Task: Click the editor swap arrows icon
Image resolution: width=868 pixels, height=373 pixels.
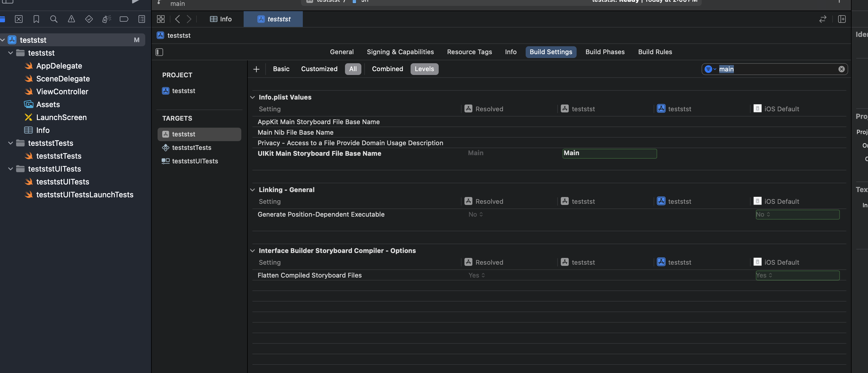Action: (823, 19)
